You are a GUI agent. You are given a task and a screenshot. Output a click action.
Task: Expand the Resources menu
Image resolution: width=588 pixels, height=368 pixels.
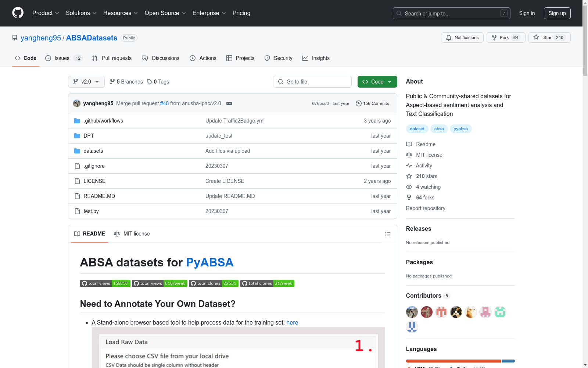[x=121, y=13]
